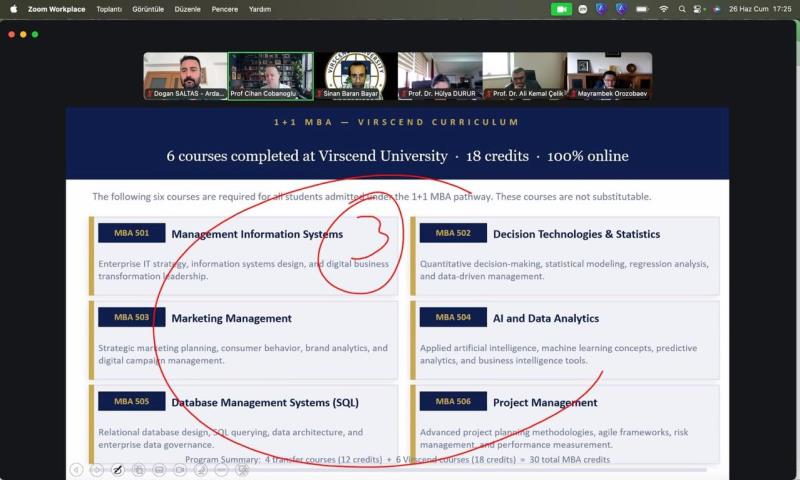The image size is (800, 480).
Task: Open the Düzenle menu
Action: pyautogui.click(x=187, y=9)
